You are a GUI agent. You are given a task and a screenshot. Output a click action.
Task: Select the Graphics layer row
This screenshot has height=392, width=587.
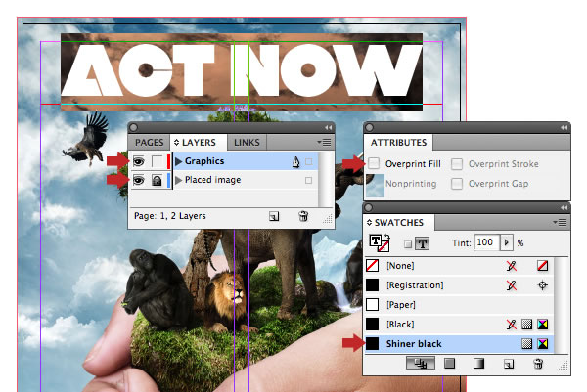pos(224,161)
